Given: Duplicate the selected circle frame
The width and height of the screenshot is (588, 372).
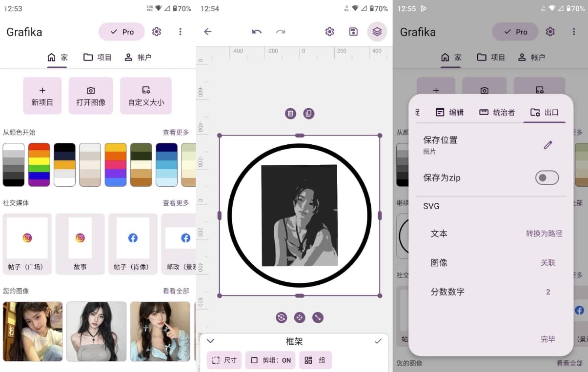Looking at the screenshot, I should (308, 114).
